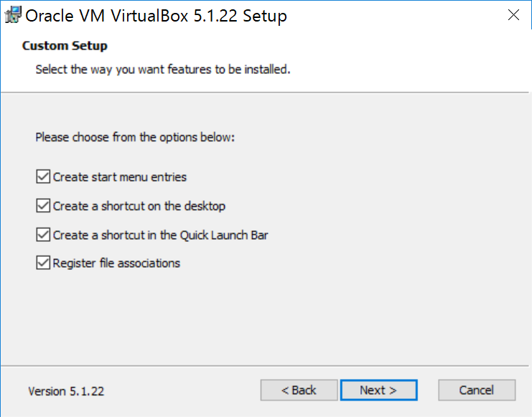
Task: Continue the installation with Next
Action: pyautogui.click(x=378, y=390)
